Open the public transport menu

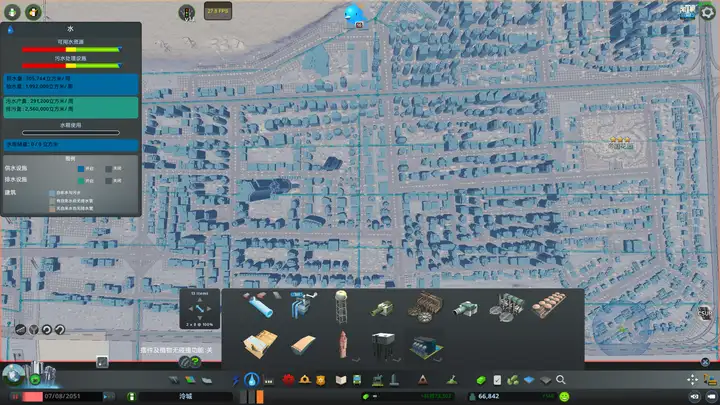pos(357,380)
